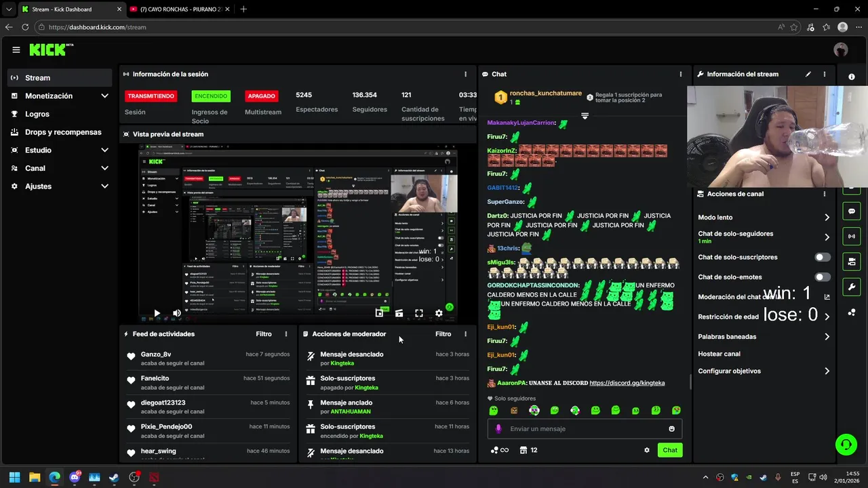The image size is (868, 488).
Task: Switch to the CAYO RONCHAS YouTube browser tab
Action: (180, 9)
